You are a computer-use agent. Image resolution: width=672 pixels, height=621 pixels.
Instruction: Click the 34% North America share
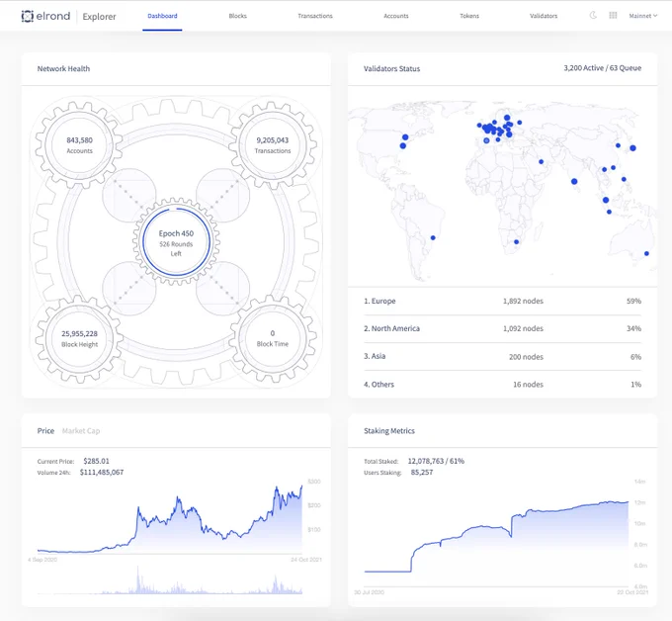pos(633,328)
